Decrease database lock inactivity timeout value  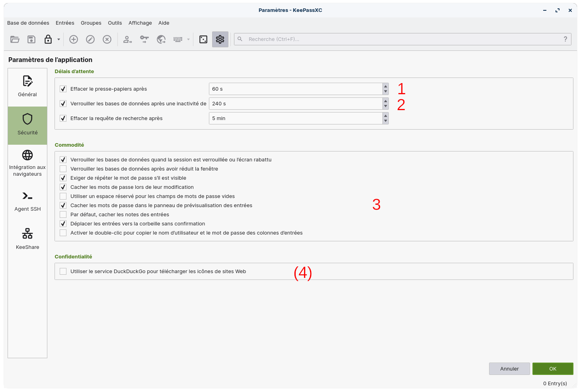point(385,107)
